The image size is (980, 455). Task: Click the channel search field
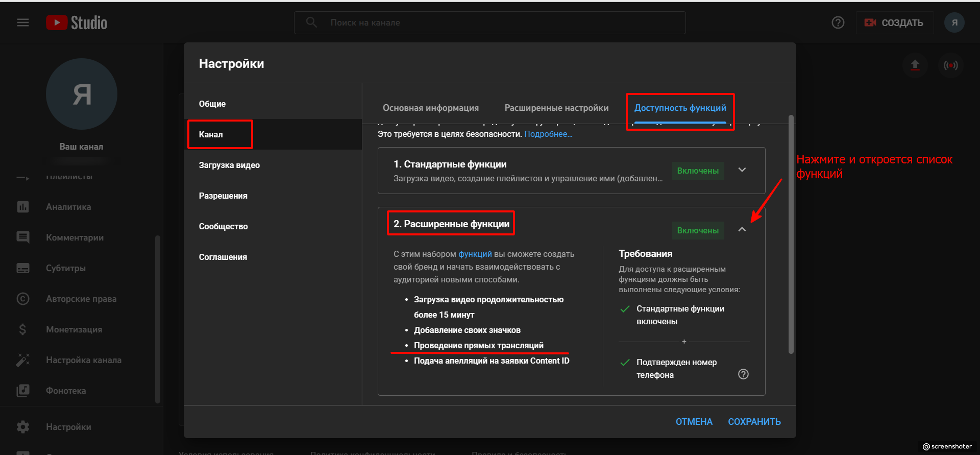pyautogui.click(x=490, y=22)
